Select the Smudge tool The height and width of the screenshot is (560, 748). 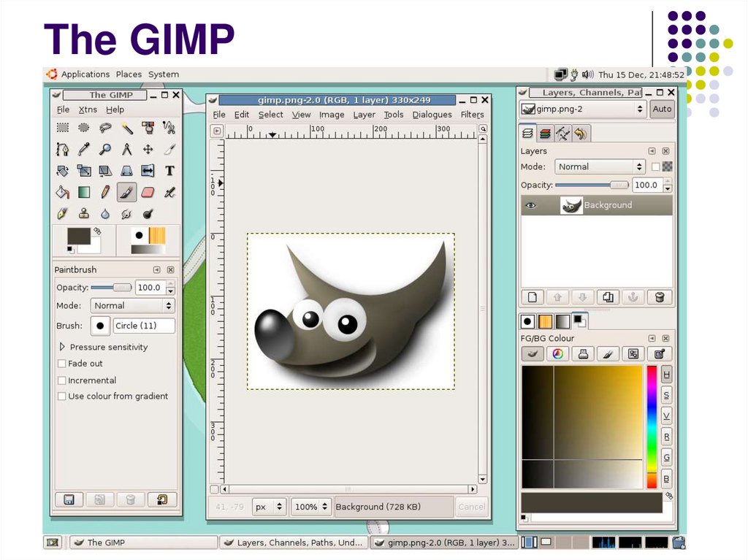click(127, 214)
